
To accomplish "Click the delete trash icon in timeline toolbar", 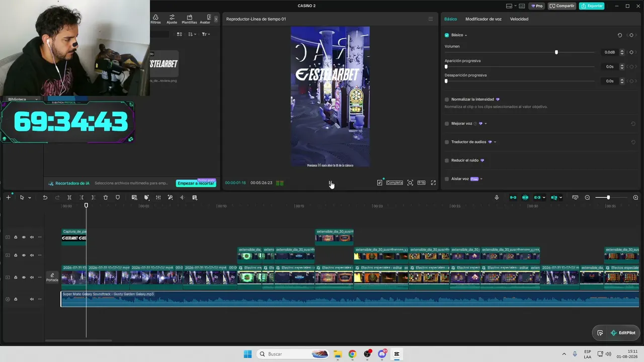I will coord(106,198).
